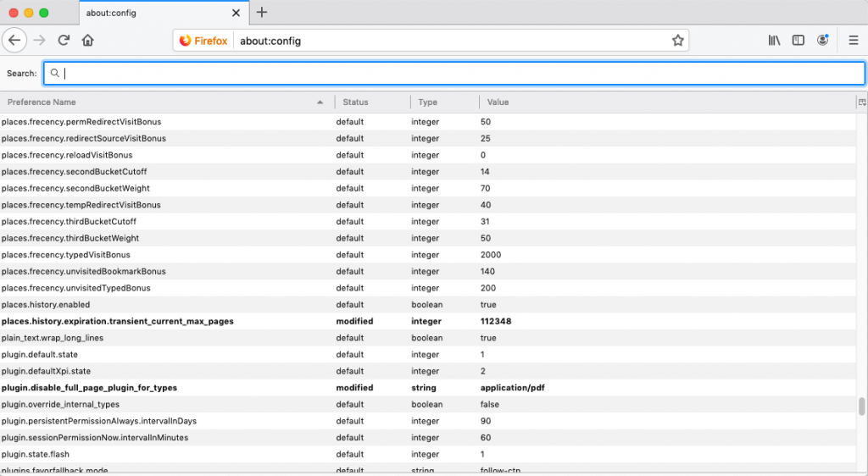Open the hamburger application menu
868x476 pixels.
pos(853,41)
